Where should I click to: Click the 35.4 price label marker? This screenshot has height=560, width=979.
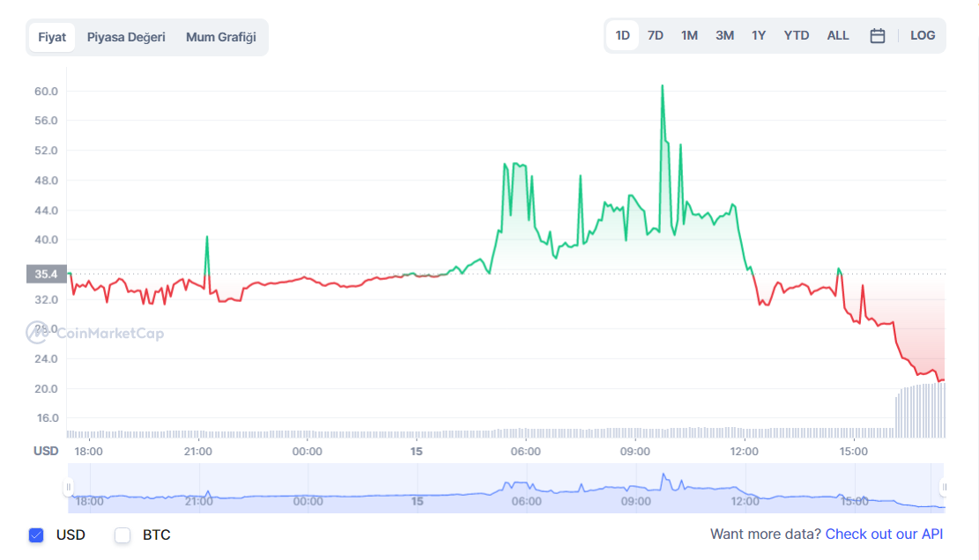coord(46,274)
